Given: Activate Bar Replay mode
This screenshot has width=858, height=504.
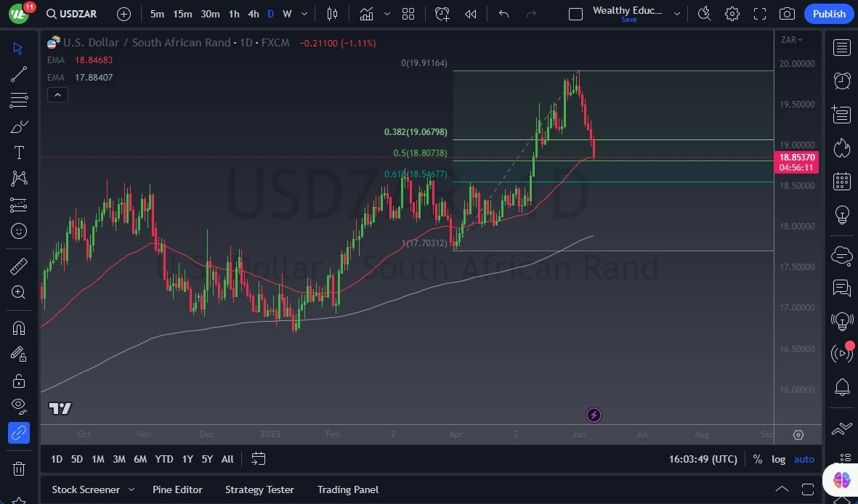Looking at the screenshot, I should (x=470, y=13).
